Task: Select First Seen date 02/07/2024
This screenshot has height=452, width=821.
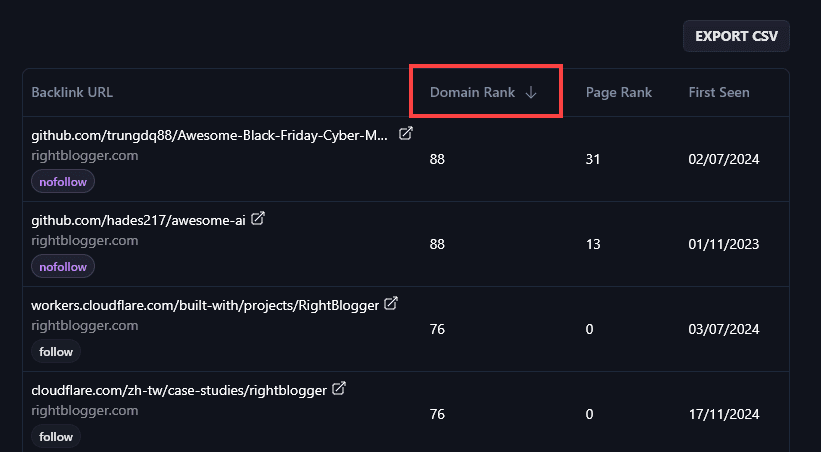Action: (x=724, y=159)
